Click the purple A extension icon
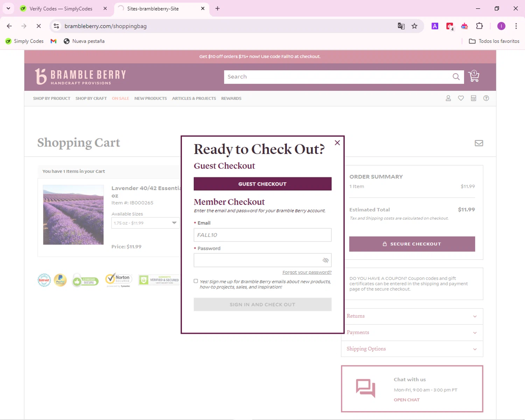Viewport: 525px width, 420px height. [435, 26]
